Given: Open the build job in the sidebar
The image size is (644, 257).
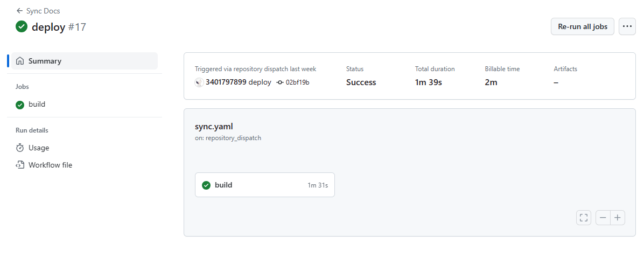Looking at the screenshot, I should coord(37,105).
